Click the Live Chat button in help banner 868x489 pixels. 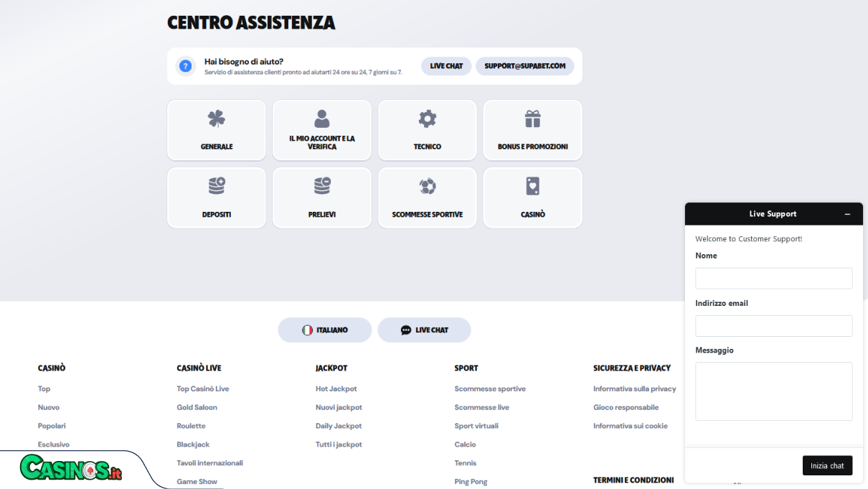(x=446, y=66)
